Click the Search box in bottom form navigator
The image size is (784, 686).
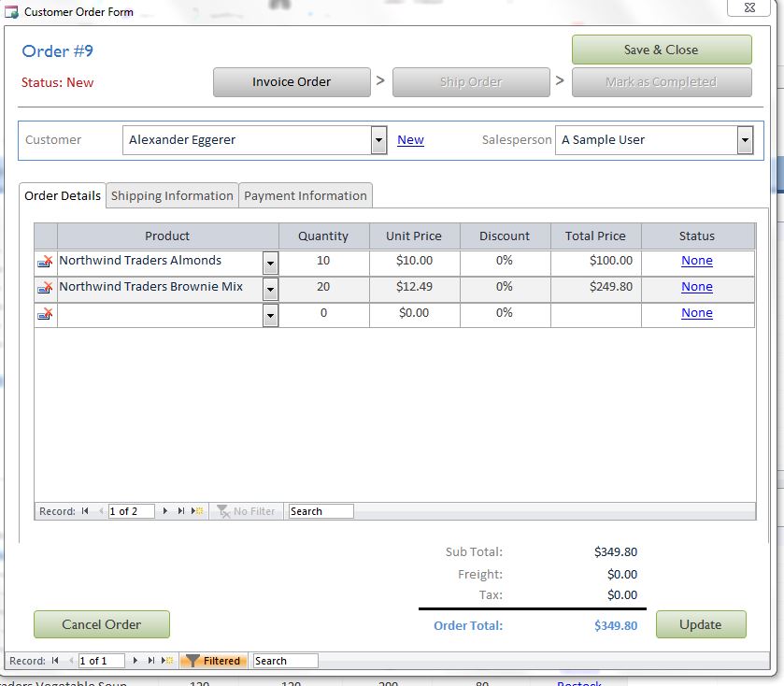[286, 661]
